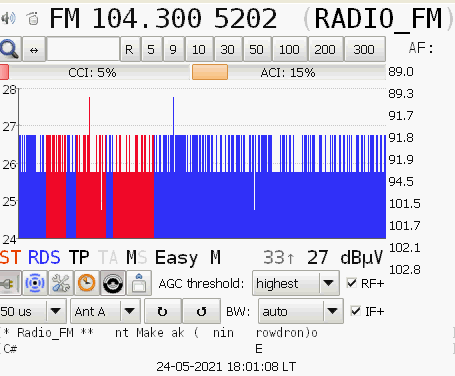Click the FM 104.300 frequency display
This screenshot has width=455, height=376.
pyautogui.click(x=126, y=18)
